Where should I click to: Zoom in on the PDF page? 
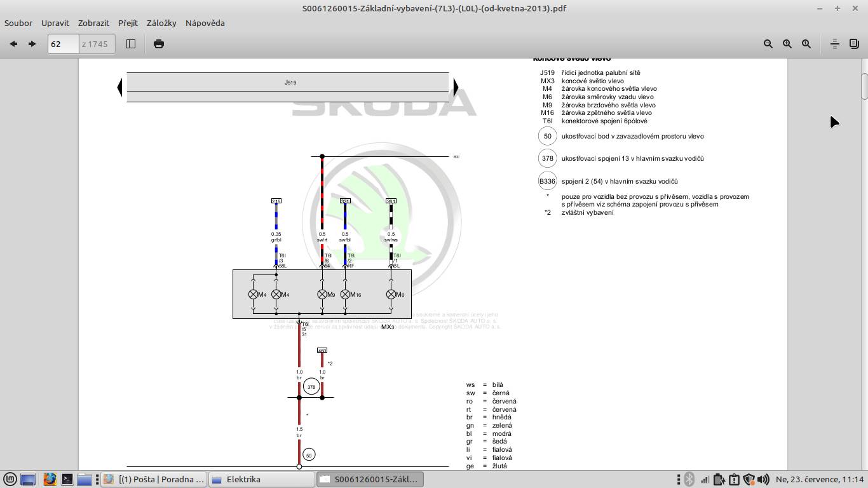(x=787, y=44)
